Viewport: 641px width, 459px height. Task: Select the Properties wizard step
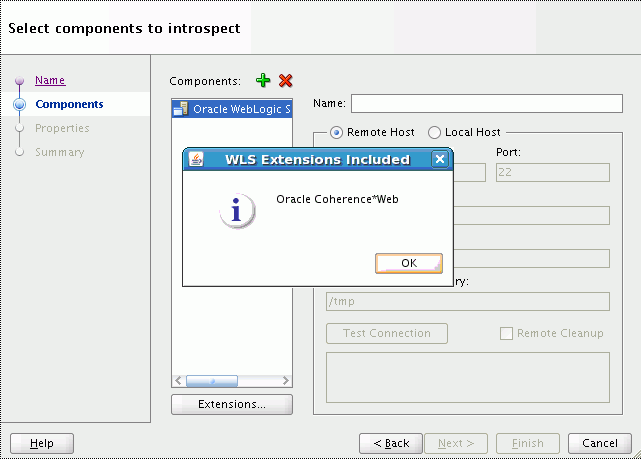[x=62, y=128]
